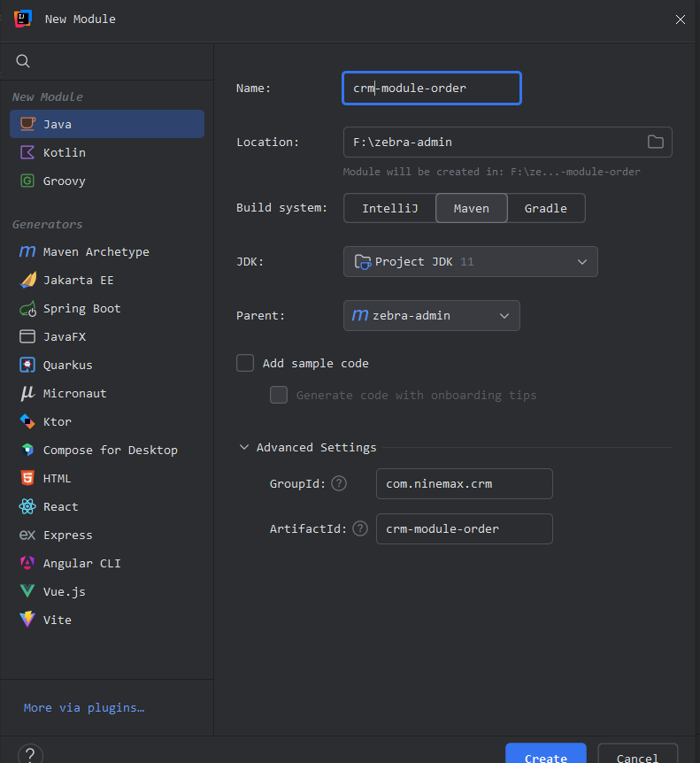Image resolution: width=700 pixels, height=763 pixels.
Task: Choose the Express generator icon
Action: coord(27,535)
